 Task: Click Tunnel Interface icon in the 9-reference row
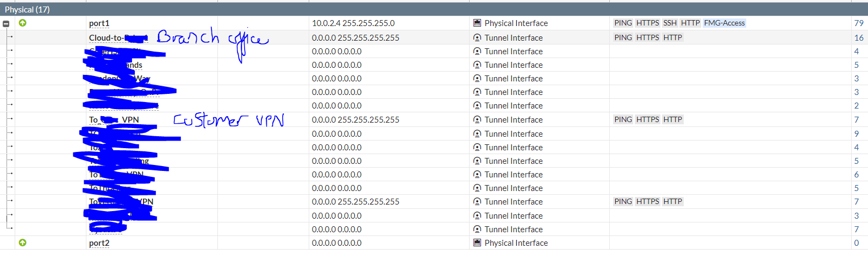click(x=477, y=133)
